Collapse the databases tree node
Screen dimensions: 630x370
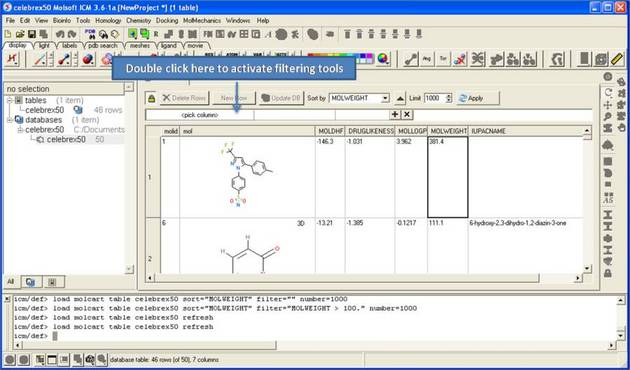click(10, 120)
